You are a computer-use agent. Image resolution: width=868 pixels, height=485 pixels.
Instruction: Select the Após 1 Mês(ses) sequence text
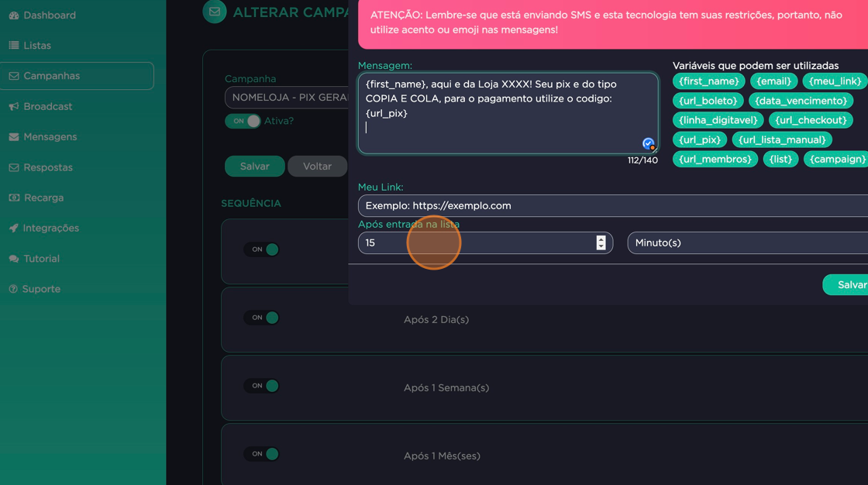tap(442, 456)
